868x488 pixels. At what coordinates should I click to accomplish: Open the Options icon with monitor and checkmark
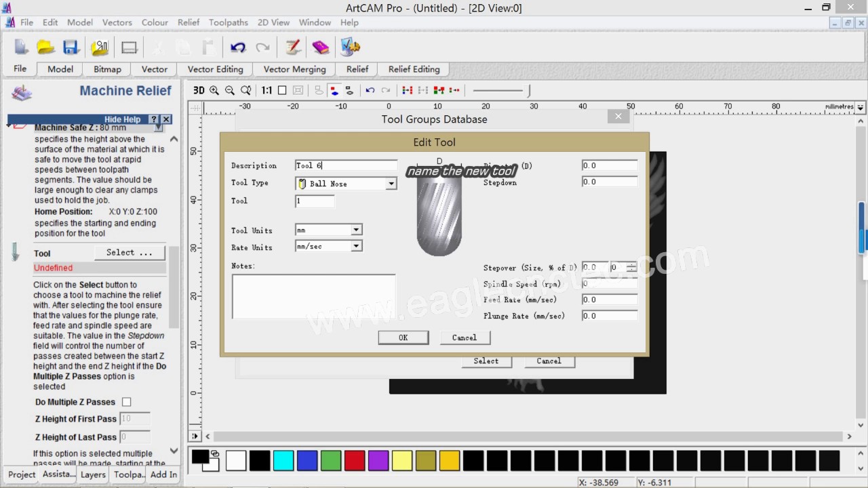tap(350, 47)
